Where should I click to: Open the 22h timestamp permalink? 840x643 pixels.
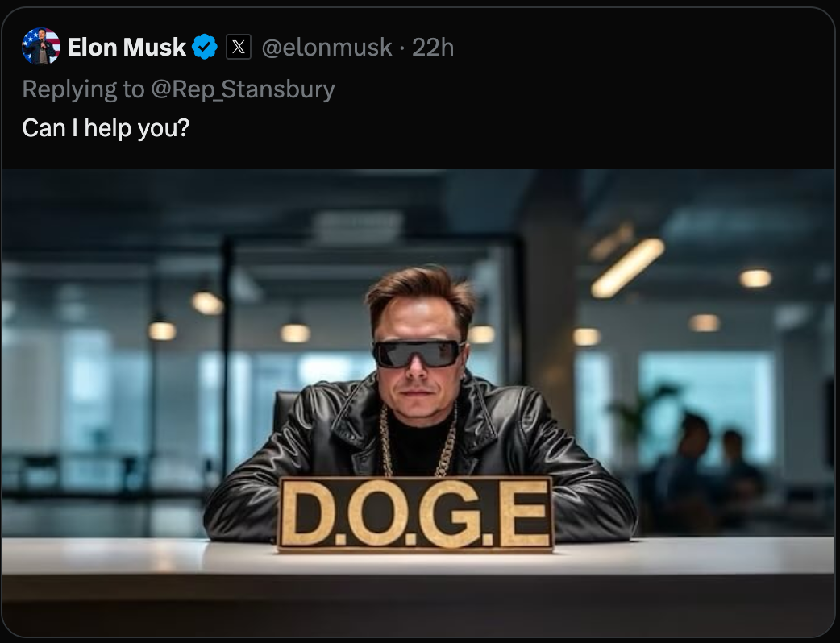click(x=433, y=47)
